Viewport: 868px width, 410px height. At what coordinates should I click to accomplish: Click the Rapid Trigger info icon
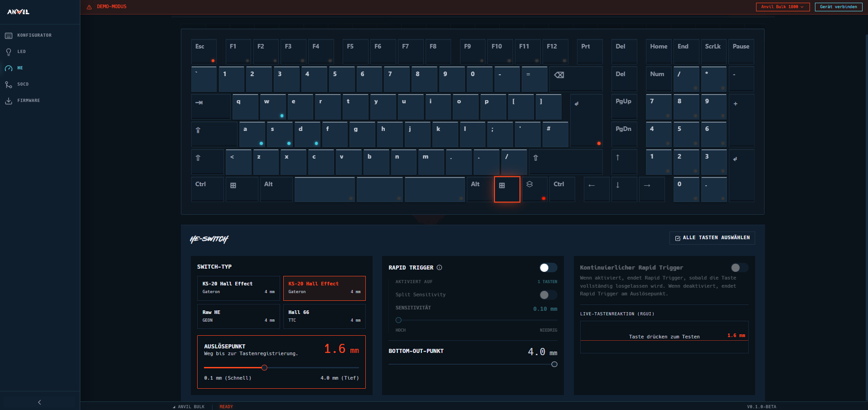pyautogui.click(x=439, y=268)
